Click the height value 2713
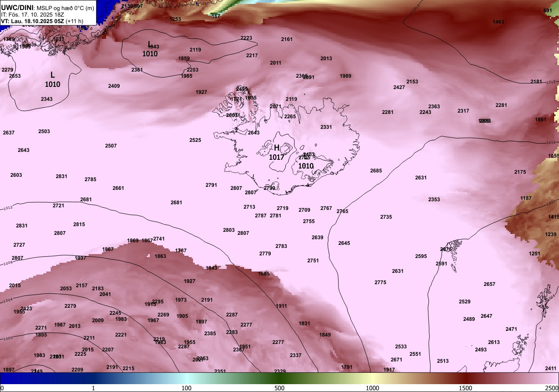The width and height of the screenshot is (559, 392). click(x=249, y=207)
